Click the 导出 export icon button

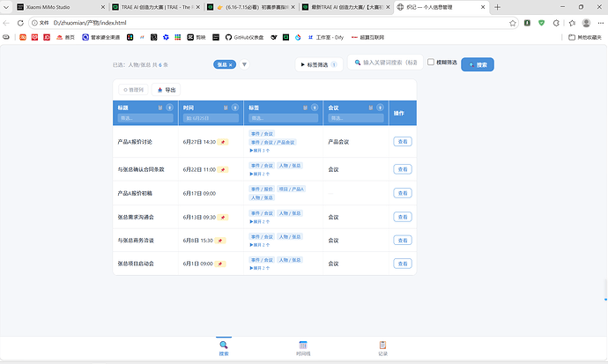[166, 90]
